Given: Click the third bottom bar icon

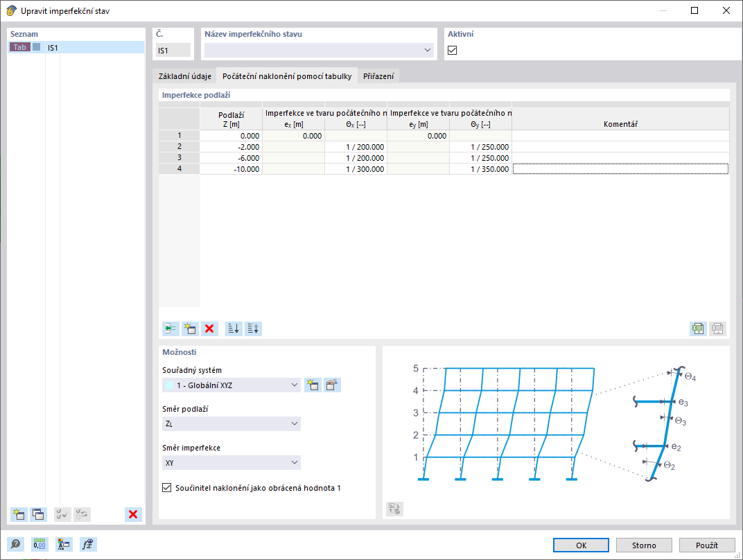Looking at the screenshot, I should pos(64,544).
